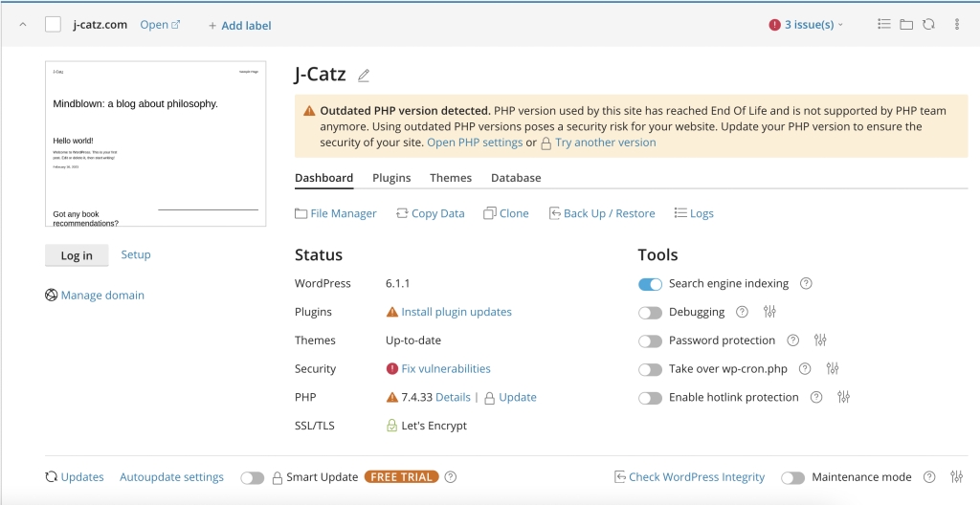Click the refresh icon in header
Viewport: 980px width, 505px height.
point(928,24)
